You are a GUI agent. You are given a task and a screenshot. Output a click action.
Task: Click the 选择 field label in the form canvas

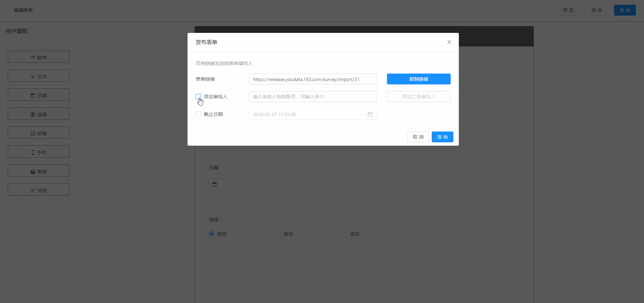click(x=214, y=220)
